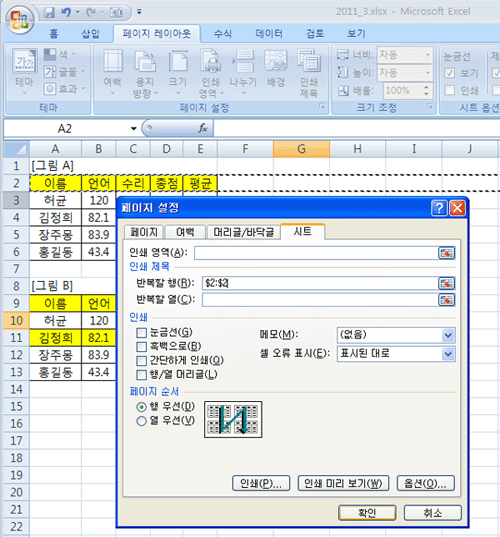Customize Quick Access Toolbar dropdown
Screen dimensions: 500x537
[x=139, y=12]
